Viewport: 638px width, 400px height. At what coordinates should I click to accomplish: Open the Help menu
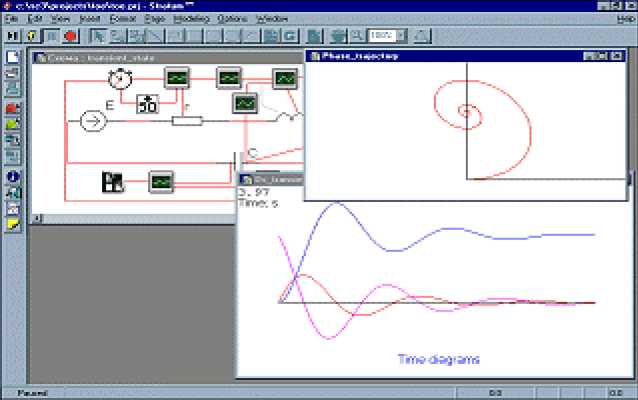625,19
